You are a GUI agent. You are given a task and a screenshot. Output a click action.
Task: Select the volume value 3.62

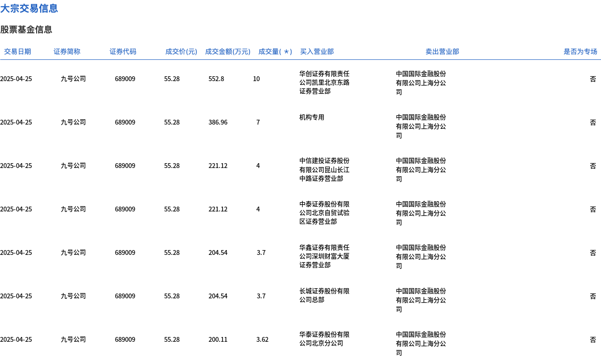tap(262, 339)
